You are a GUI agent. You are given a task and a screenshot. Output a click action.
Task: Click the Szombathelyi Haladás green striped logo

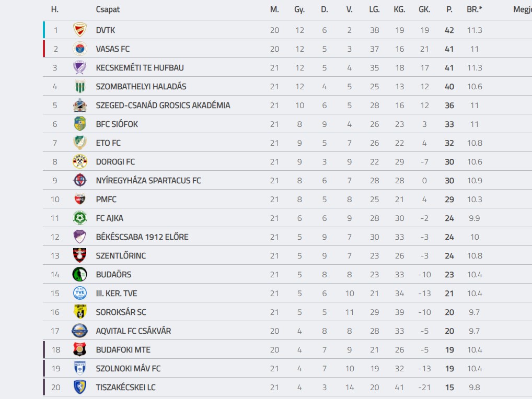pos(80,87)
